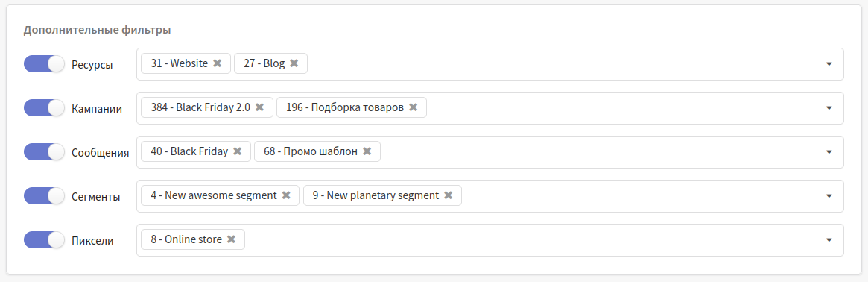Remove '384 - Black Friday 2.0' campaign tag
This screenshot has width=868, height=282.
(259, 107)
